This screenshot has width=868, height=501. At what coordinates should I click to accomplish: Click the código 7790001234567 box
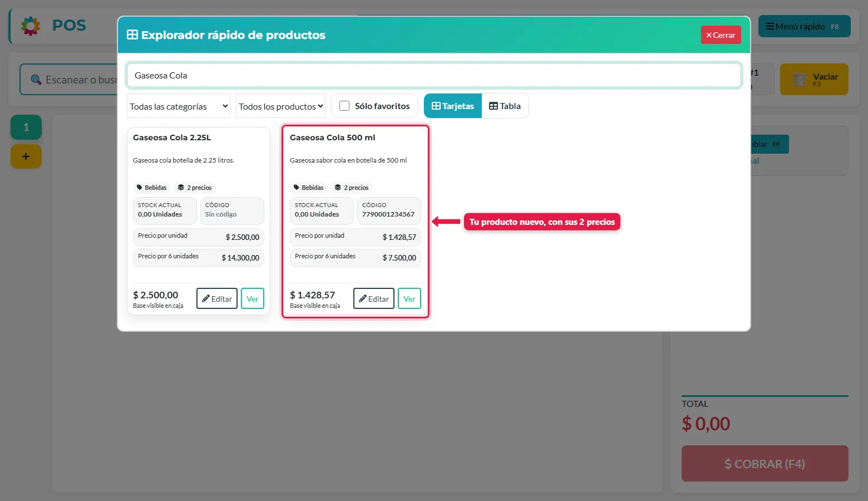[x=389, y=211]
